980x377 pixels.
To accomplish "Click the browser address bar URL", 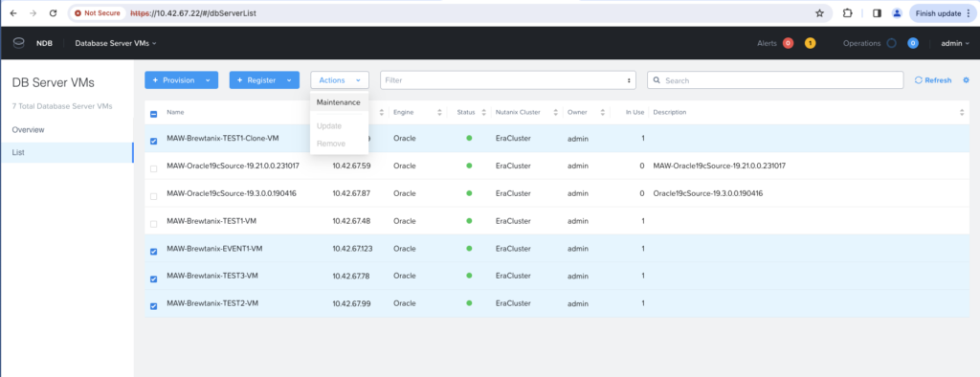I will (x=193, y=12).
